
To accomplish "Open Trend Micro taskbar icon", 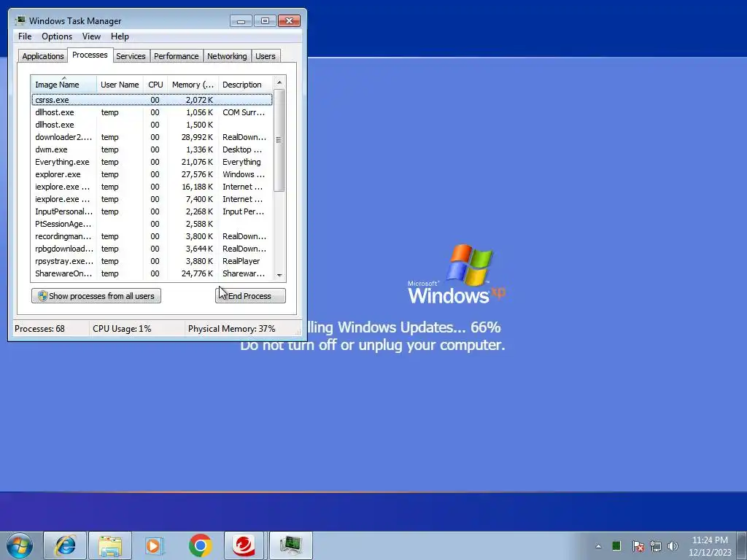I will (x=244, y=545).
